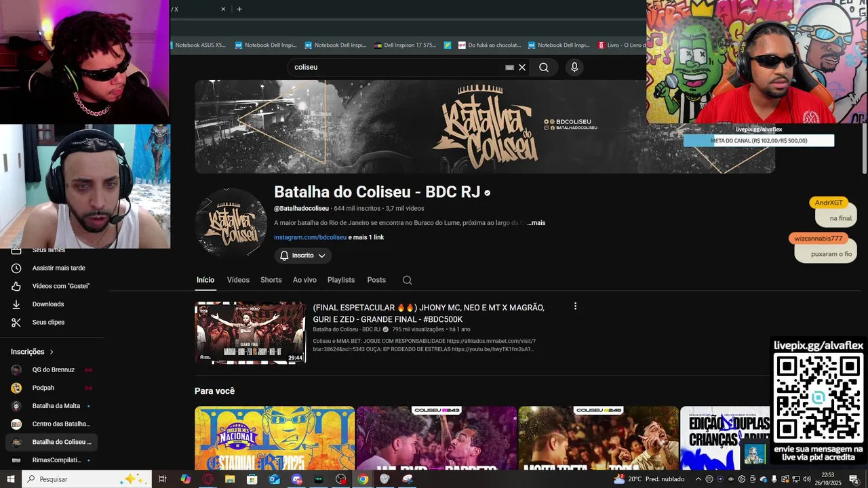This screenshot has height=488, width=868.
Task: Open the Inscrito subscription dropdown
Action: (303, 256)
